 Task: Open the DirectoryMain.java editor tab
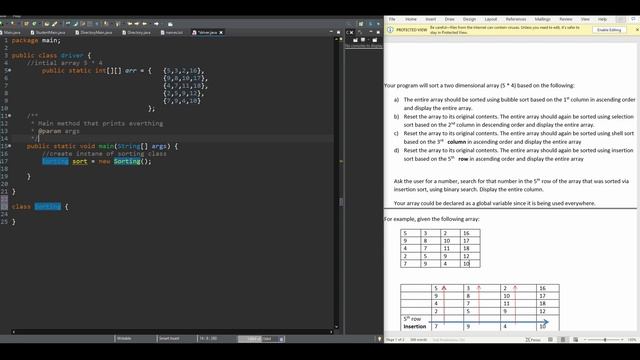click(x=93, y=32)
